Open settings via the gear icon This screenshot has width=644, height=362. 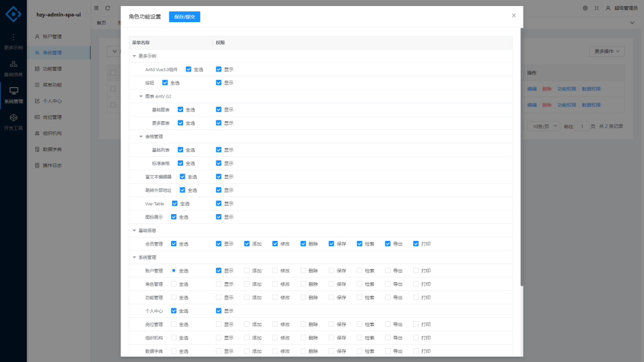tap(586, 8)
